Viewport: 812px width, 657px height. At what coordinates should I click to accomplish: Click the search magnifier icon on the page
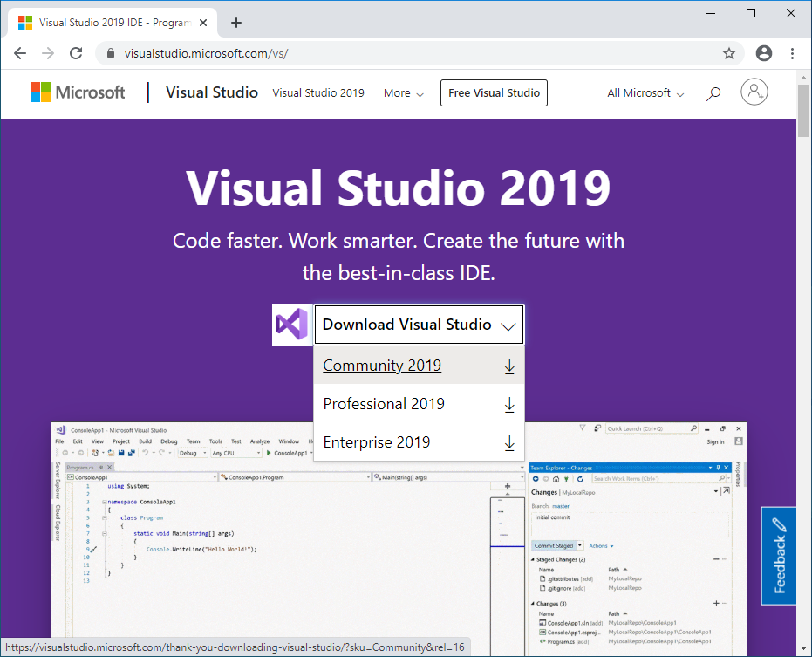point(713,93)
